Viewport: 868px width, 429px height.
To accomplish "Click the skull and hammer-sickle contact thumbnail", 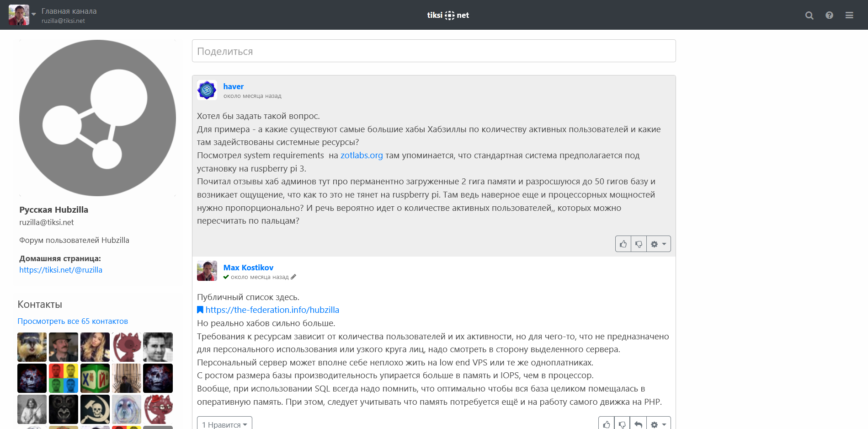I will point(95,409).
